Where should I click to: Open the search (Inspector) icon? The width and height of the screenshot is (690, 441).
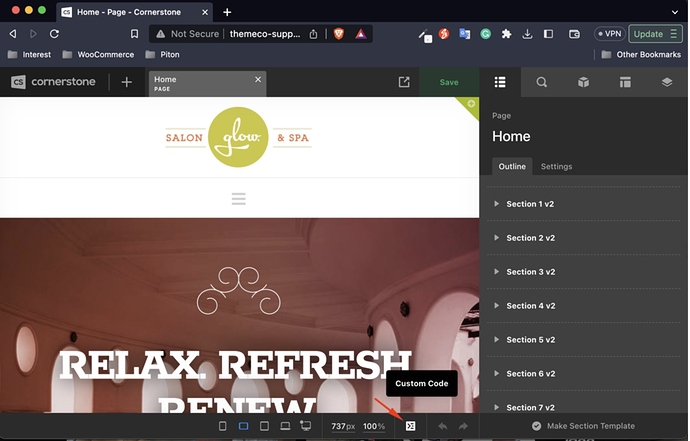click(x=542, y=82)
